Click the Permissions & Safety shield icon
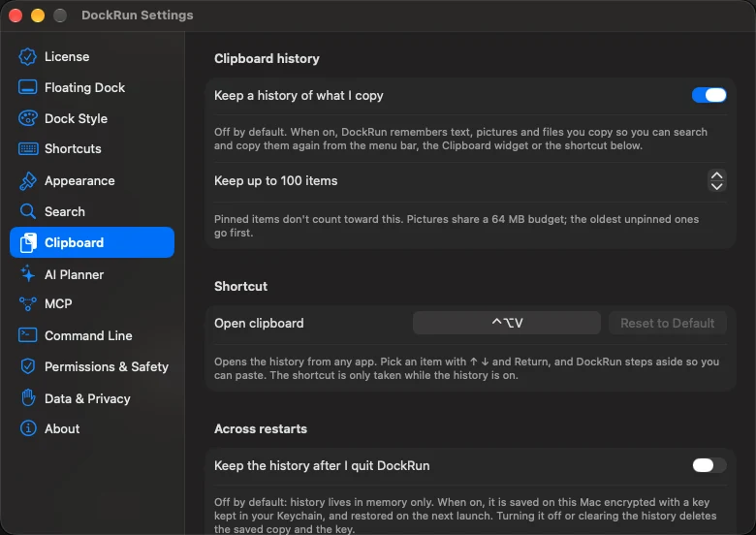 click(x=28, y=366)
